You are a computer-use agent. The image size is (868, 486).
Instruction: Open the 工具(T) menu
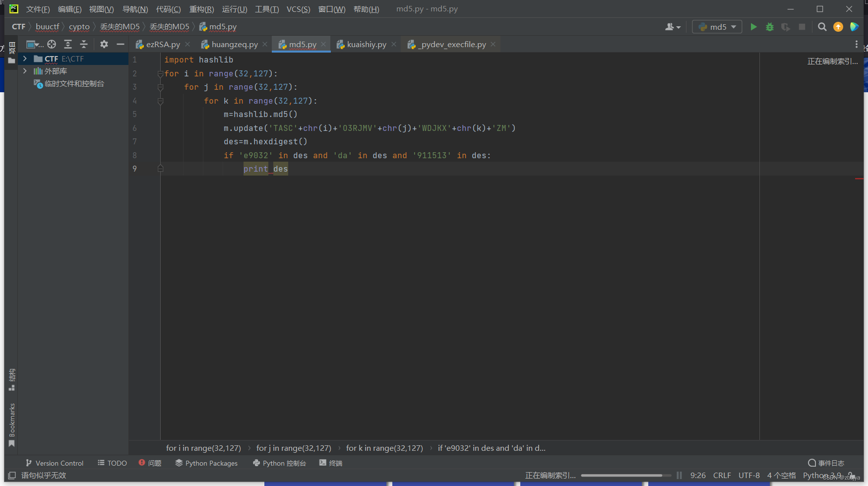pos(267,9)
